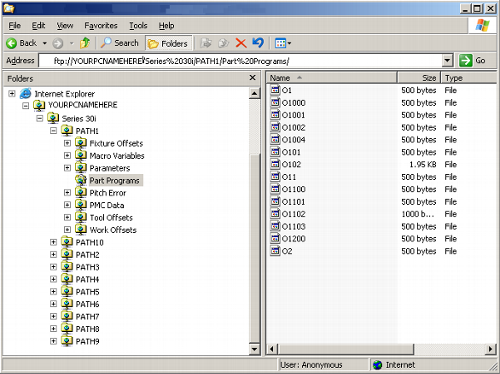This screenshot has height=374, width=500.
Task: Select the Series 30i folder icon
Action: (53, 118)
